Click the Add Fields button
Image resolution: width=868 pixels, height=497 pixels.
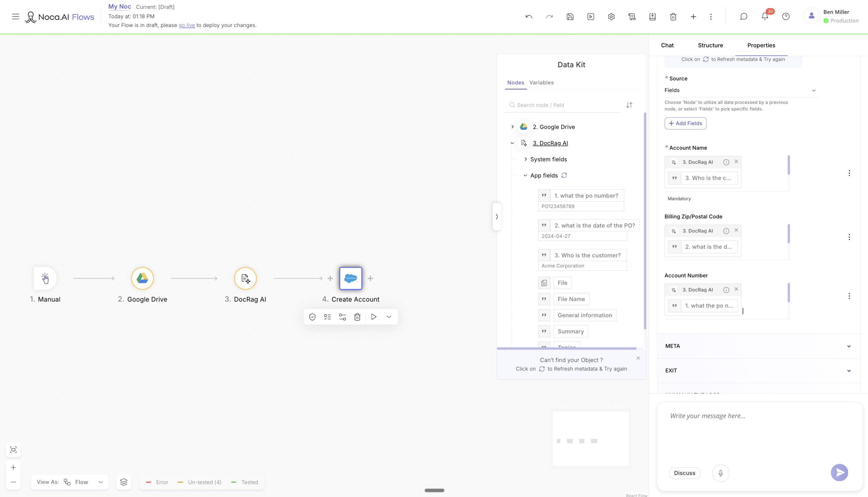pos(685,123)
